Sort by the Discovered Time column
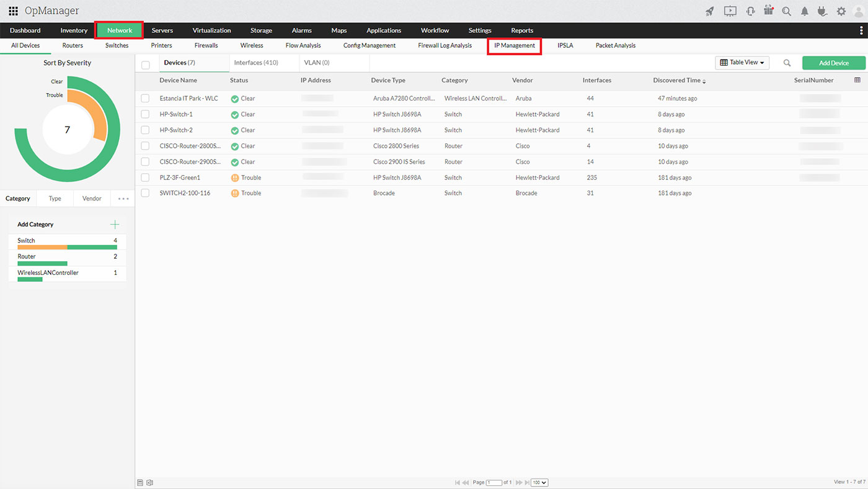Image resolution: width=868 pixels, height=489 pixels. pyautogui.click(x=679, y=81)
